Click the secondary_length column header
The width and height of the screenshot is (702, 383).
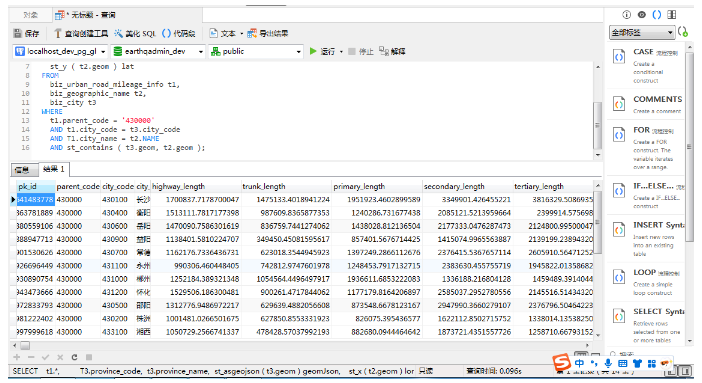pyautogui.click(x=467, y=186)
